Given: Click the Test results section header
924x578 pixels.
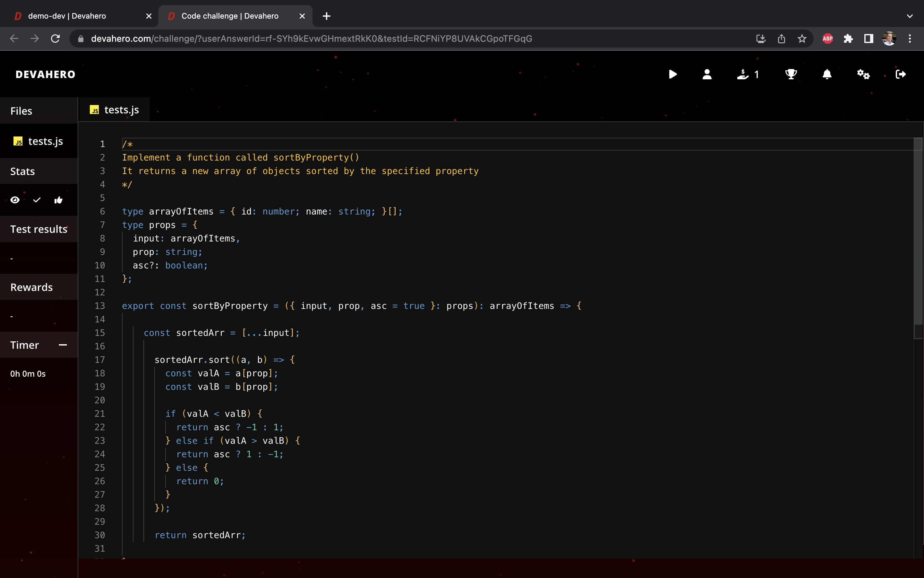Looking at the screenshot, I should tap(38, 229).
